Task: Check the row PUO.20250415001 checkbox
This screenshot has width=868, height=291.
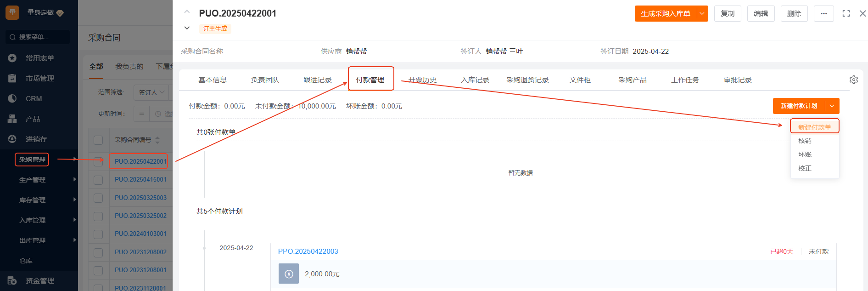Action: tap(98, 180)
